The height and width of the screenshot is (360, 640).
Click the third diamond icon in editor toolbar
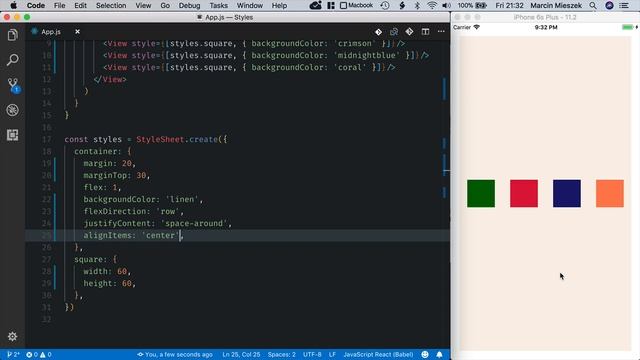(409, 32)
